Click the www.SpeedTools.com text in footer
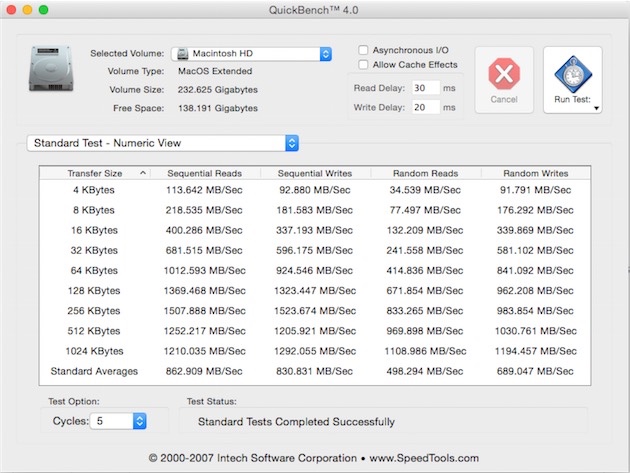This screenshot has width=630, height=473. click(x=424, y=458)
